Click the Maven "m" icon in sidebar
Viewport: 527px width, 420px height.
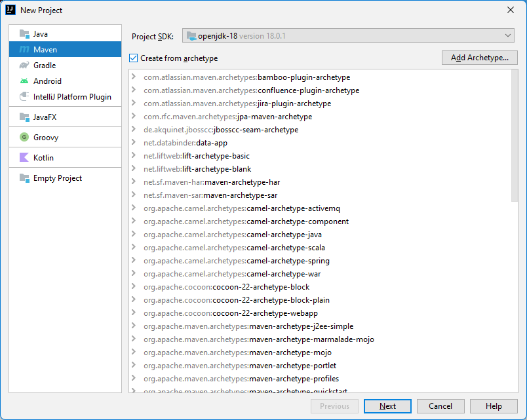(24, 49)
